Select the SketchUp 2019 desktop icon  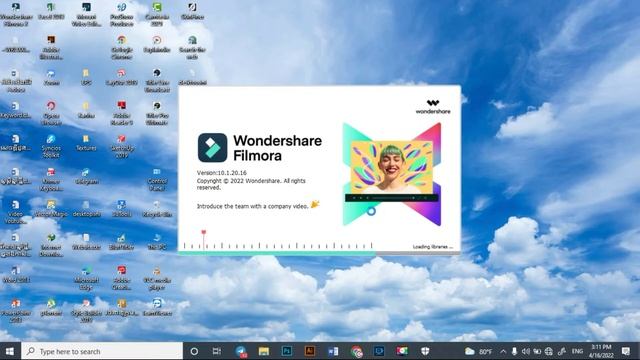[x=122, y=146]
